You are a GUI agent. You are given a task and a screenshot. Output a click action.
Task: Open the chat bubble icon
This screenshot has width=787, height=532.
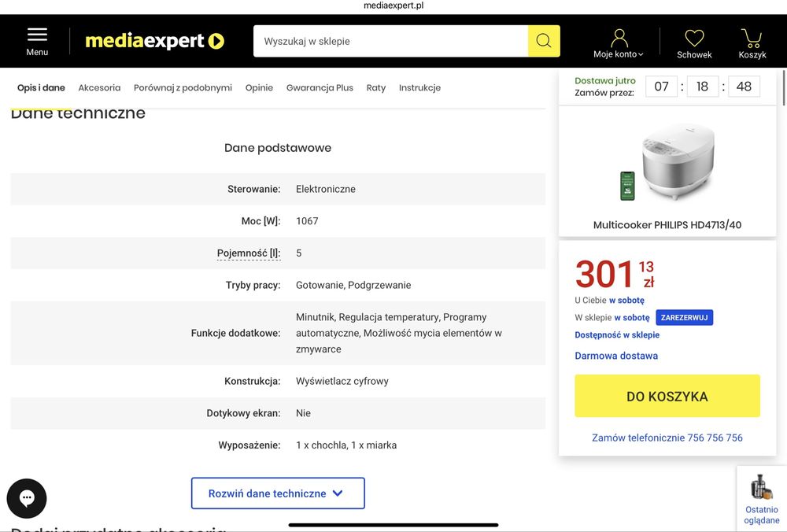point(27,498)
